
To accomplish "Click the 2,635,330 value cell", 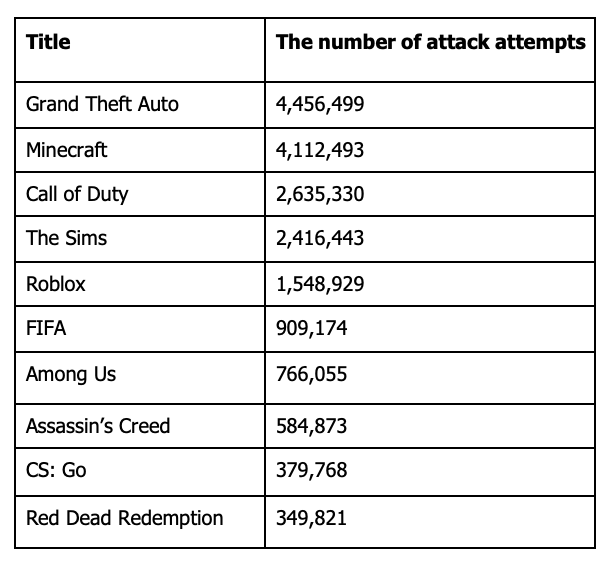I will [320, 194].
